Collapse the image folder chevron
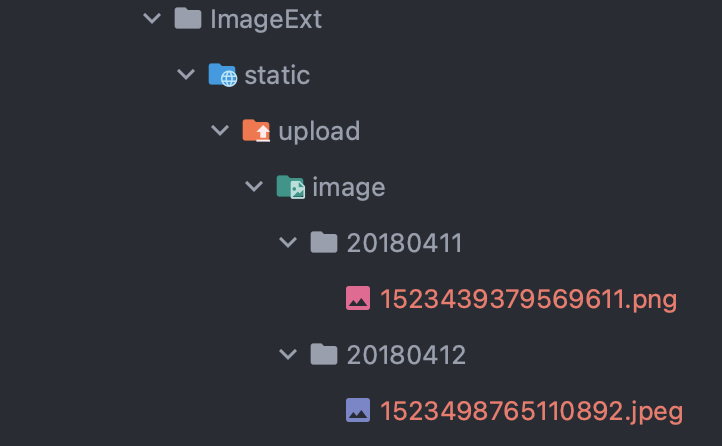The height and width of the screenshot is (446, 722). [254, 187]
